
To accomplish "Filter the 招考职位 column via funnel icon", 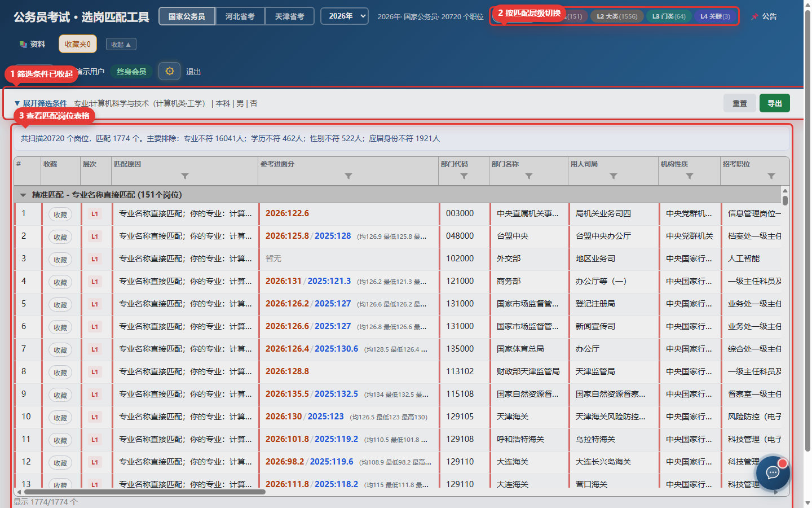I will [x=771, y=176].
